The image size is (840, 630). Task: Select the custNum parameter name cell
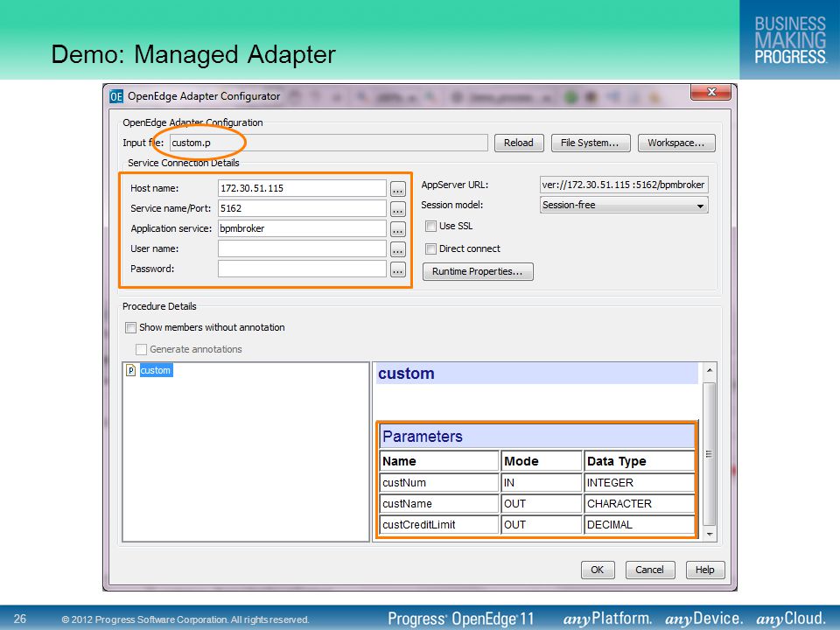(x=439, y=483)
